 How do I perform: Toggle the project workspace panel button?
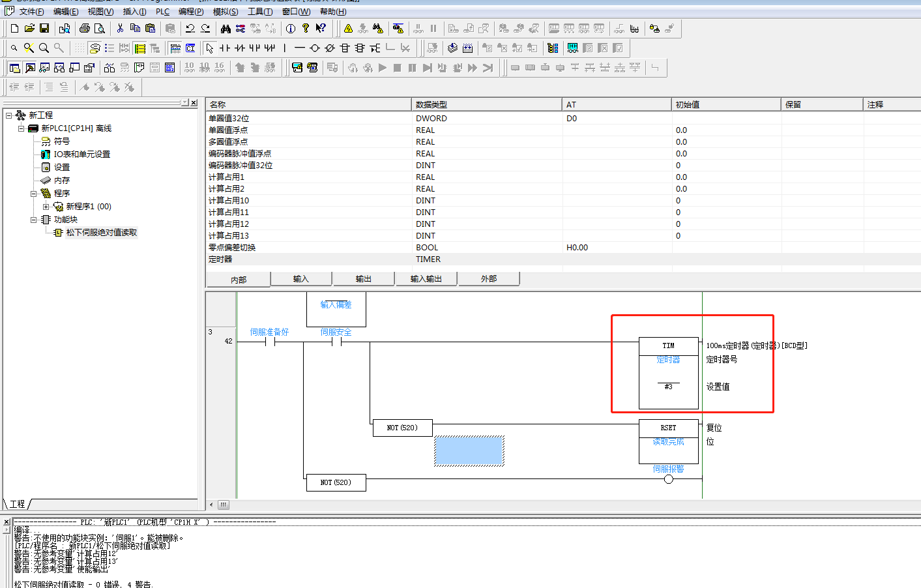pyautogui.click(x=15, y=68)
